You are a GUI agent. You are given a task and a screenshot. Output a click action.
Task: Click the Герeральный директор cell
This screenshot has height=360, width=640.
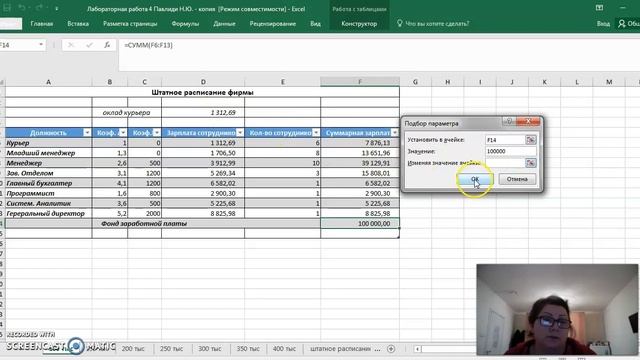tap(48, 213)
